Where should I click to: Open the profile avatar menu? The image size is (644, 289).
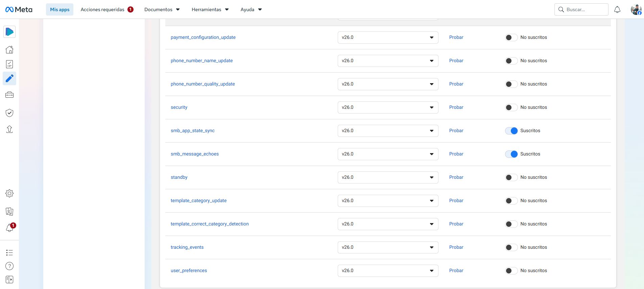[x=636, y=9]
